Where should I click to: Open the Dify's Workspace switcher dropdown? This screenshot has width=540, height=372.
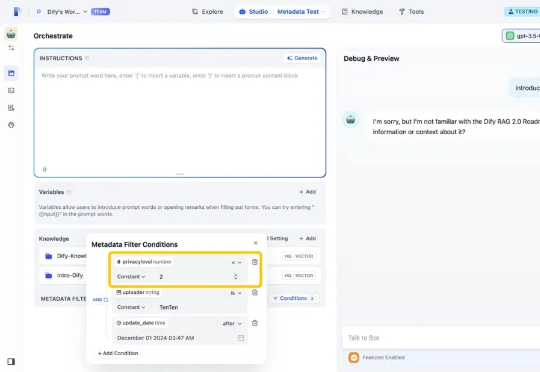coord(62,12)
